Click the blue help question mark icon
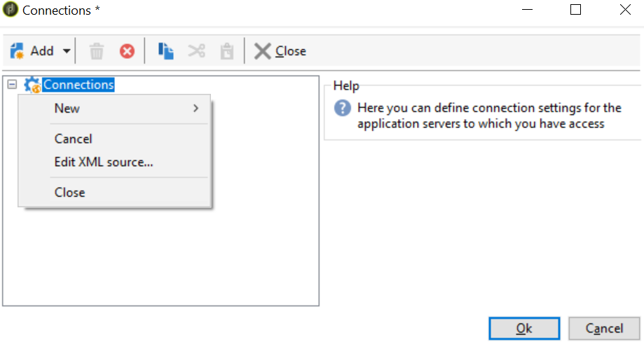This screenshot has height=346, width=644. point(342,109)
